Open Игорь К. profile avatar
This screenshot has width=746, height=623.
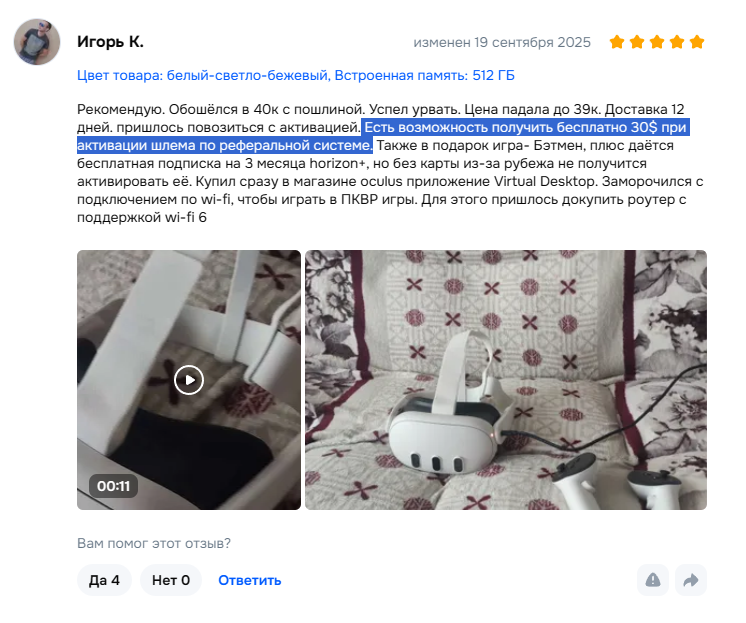point(37,42)
